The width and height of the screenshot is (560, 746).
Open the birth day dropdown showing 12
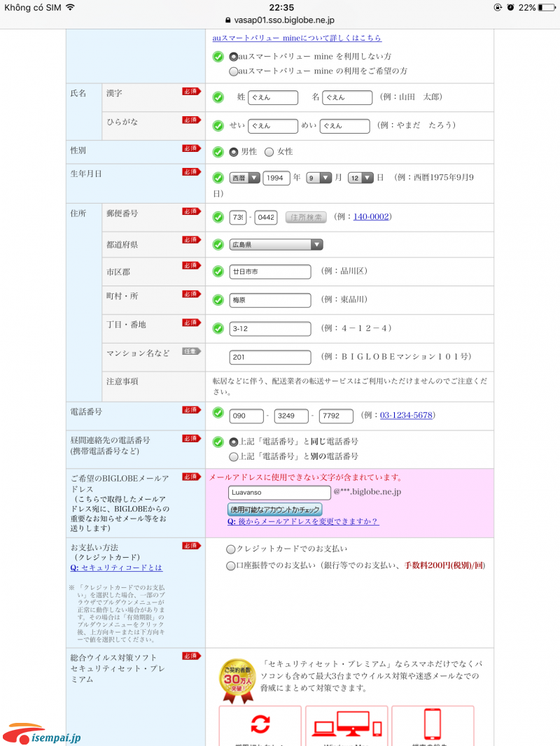click(360, 178)
